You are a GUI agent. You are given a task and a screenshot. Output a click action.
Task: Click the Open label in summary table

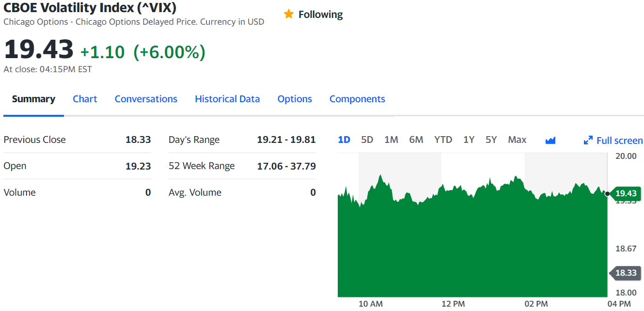pyautogui.click(x=15, y=166)
